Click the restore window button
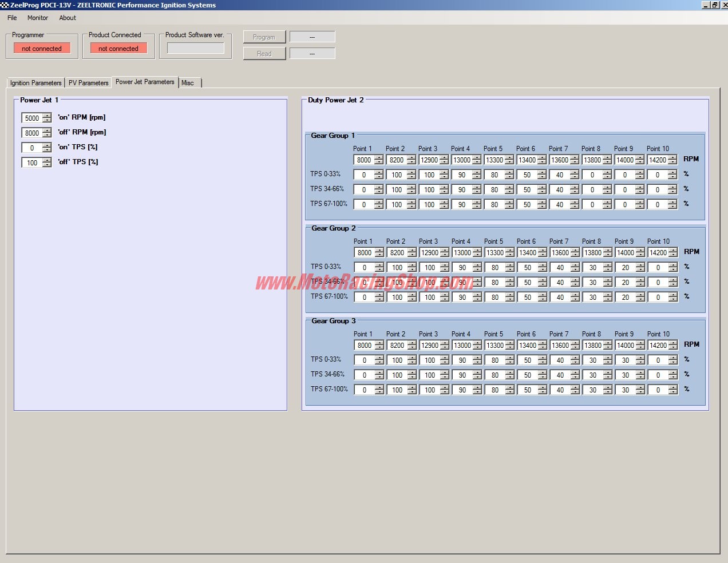This screenshot has width=728, height=563. 715,5
